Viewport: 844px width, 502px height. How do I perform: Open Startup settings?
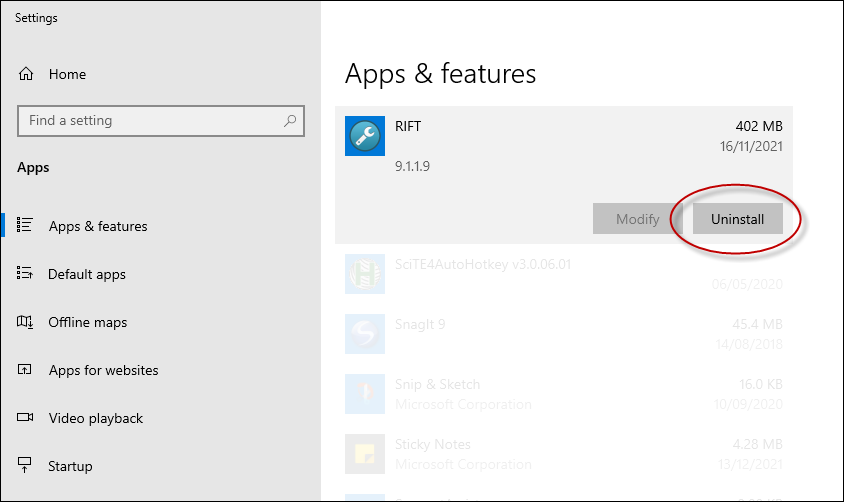[x=70, y=466]
